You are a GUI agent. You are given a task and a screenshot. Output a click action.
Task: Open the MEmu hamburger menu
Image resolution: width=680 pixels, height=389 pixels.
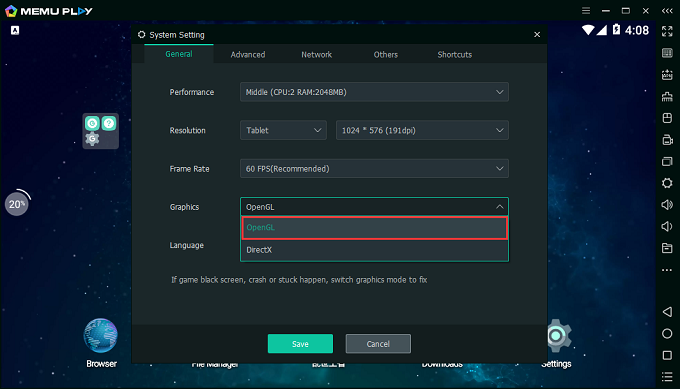coord(586,11)
